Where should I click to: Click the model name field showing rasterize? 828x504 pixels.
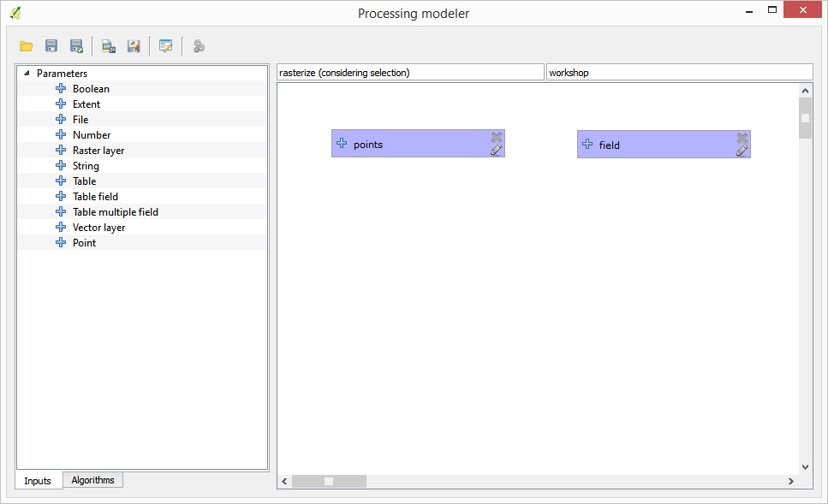coord(410,73)
